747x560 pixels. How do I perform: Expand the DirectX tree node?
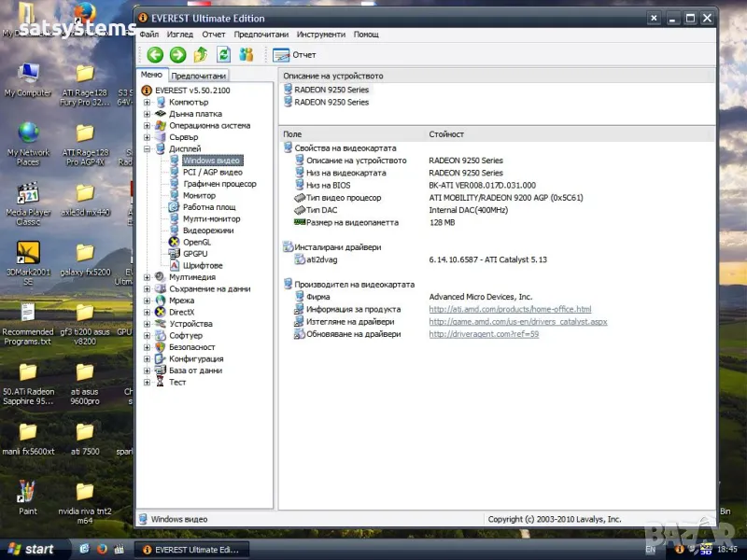(x=147, y=313)
